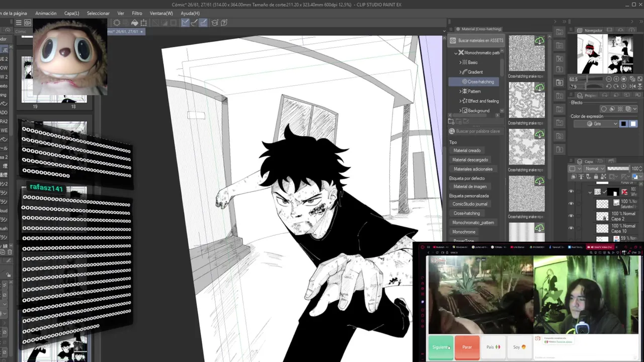644x362 pixels.
Task: Toggle Snap to Special Ruler in command bar
Action: point(194,23)
